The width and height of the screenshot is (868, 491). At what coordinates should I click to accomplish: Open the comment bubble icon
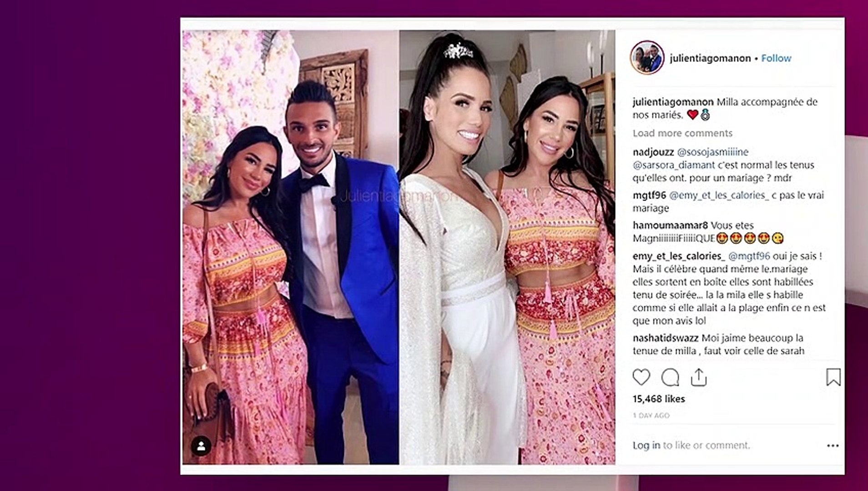click(x=670, y=377)
